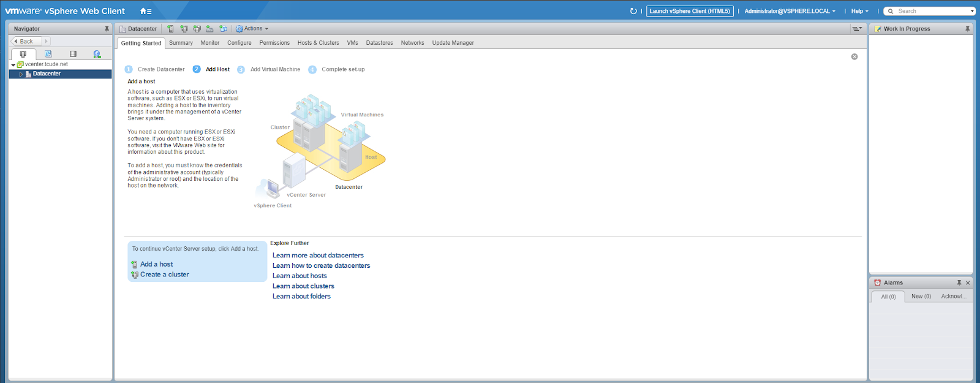This screenshot has width=980, height=383.
Task: Select step 3 Add Virtual Machine
Action: tap(268, 69)
